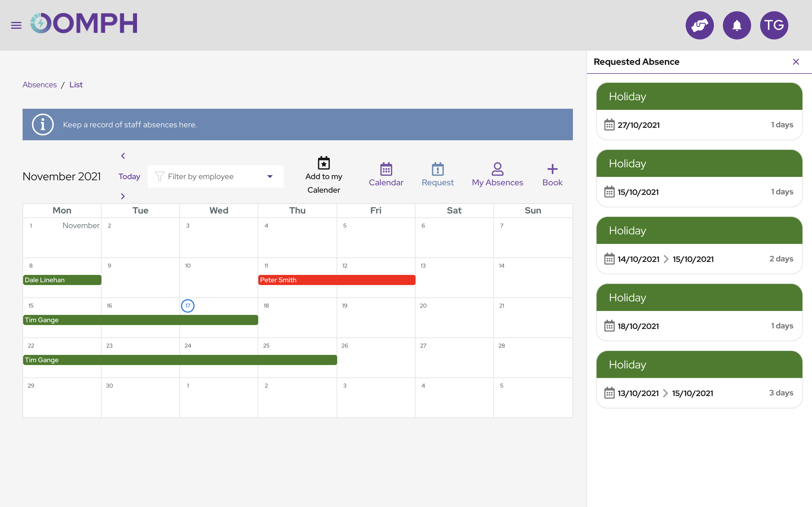Image resolution: width=812 pixels, height=507 pixels.
Task: Open the My Absences person icon
Action: (497, 169)
